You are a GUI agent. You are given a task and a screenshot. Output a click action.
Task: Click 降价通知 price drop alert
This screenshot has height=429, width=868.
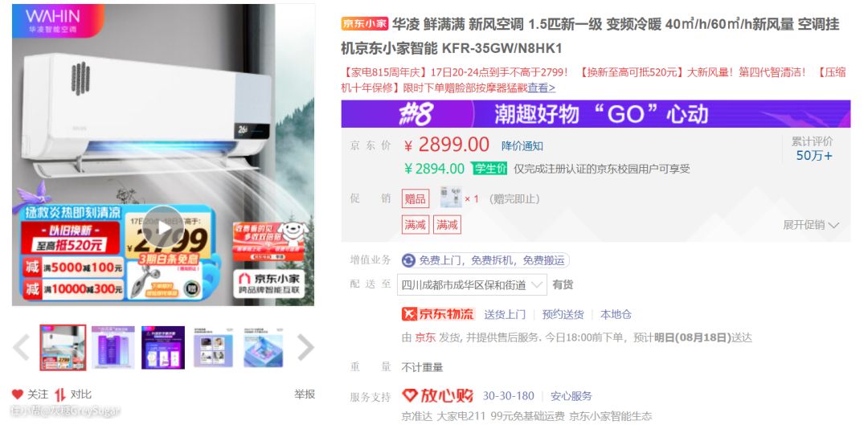point(522,146)
